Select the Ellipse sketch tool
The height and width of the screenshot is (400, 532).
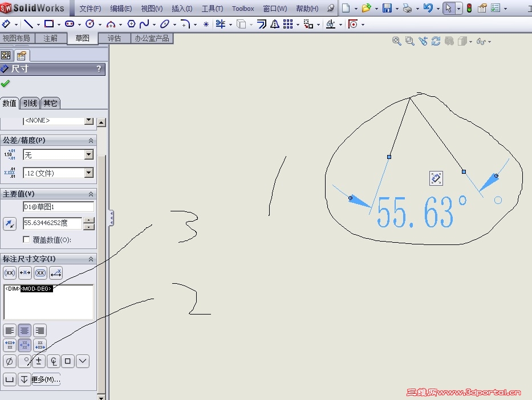click(x=165, y=24)
